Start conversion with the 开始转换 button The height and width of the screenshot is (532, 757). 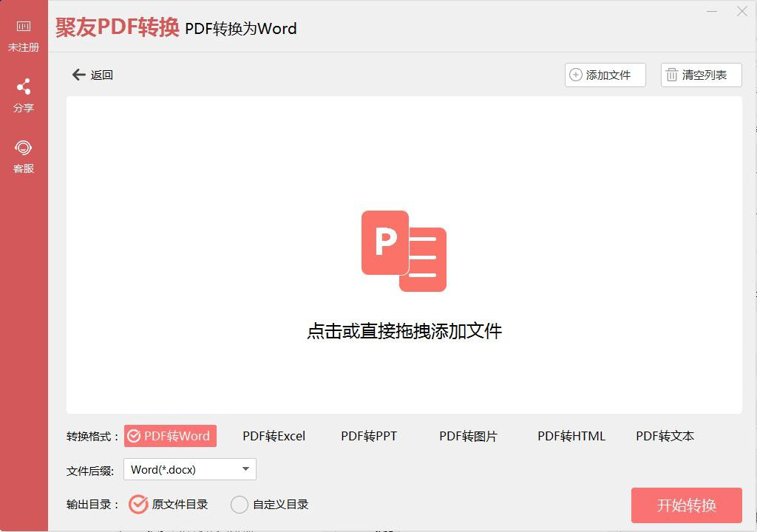[686, 505]
